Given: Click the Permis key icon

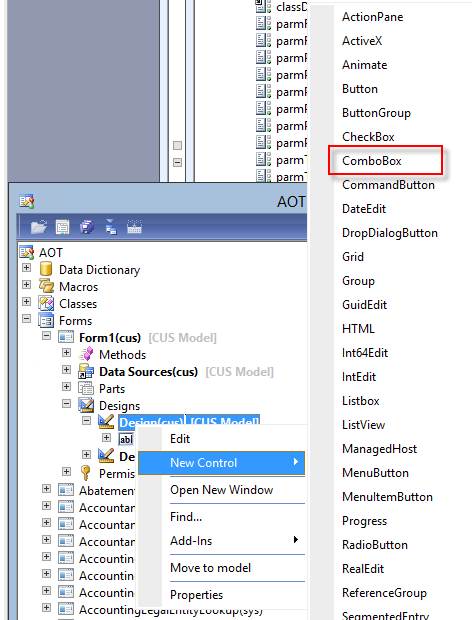Looking at the screenshot, I should [x=85, y=473].
